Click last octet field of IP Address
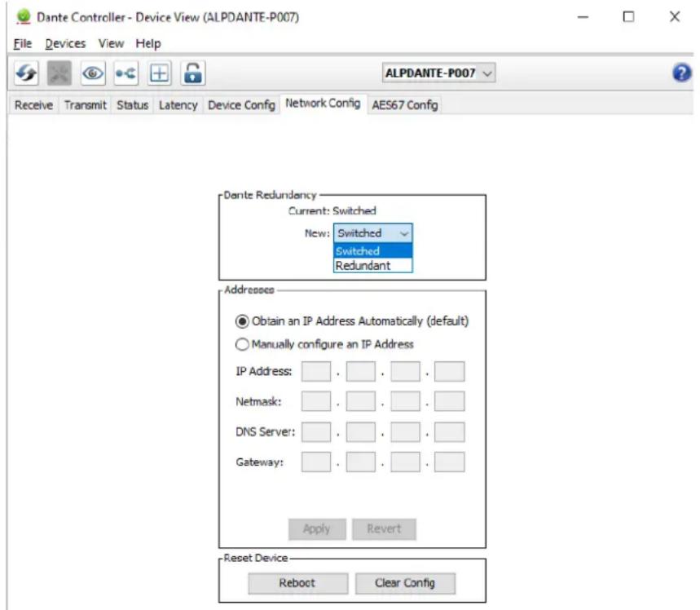 [x=450, y=371]
